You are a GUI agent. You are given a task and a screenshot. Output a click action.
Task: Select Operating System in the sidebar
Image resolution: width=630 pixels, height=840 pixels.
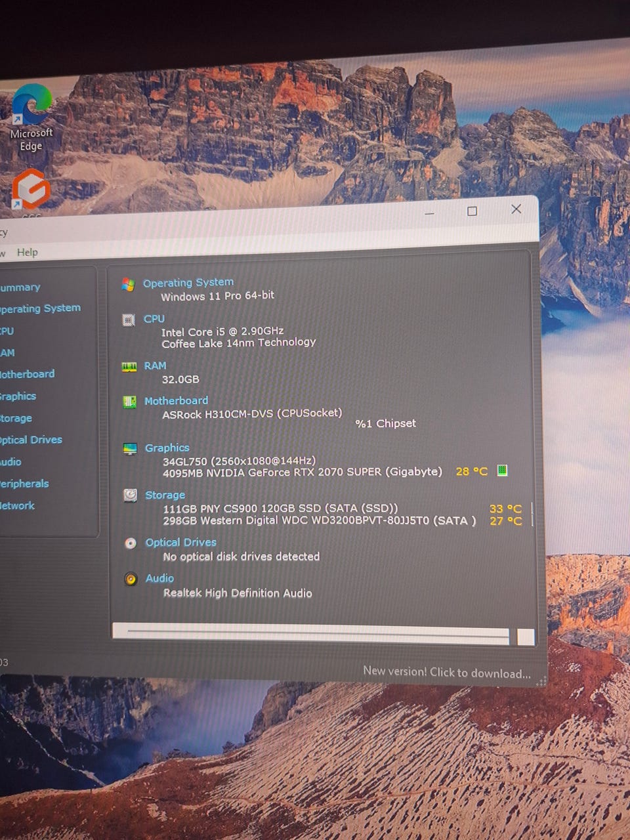point(39,308)
